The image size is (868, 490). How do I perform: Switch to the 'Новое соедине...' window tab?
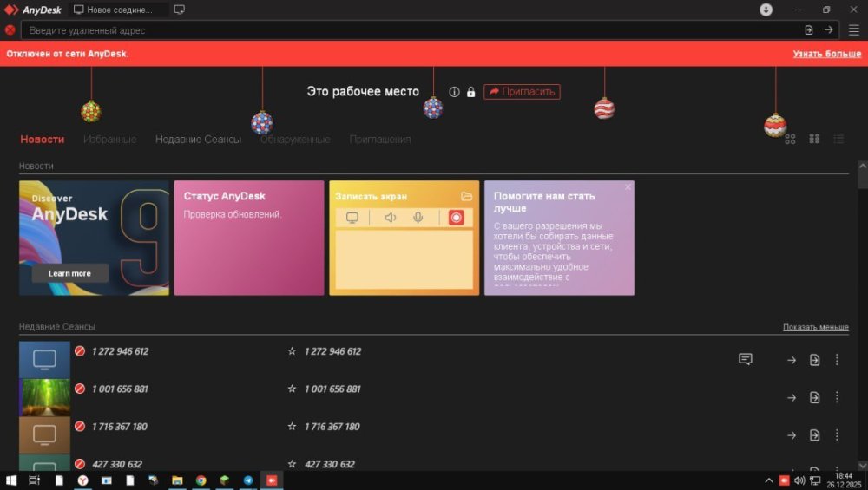(x=118, y=10)
